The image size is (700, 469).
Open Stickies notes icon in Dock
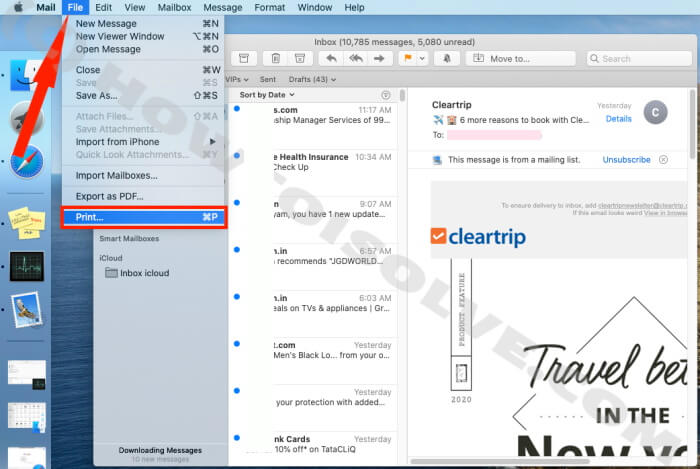[27, 222]
